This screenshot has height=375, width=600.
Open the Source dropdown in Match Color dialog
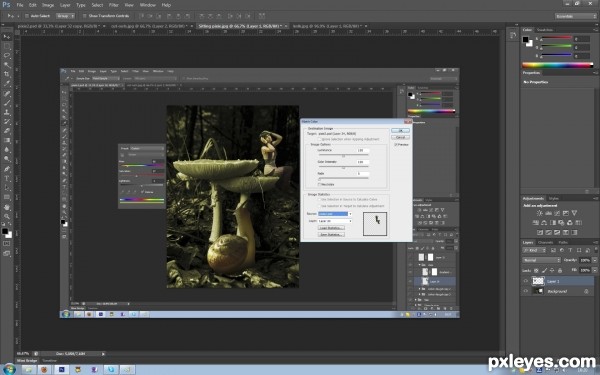click(x=335, y=214)
